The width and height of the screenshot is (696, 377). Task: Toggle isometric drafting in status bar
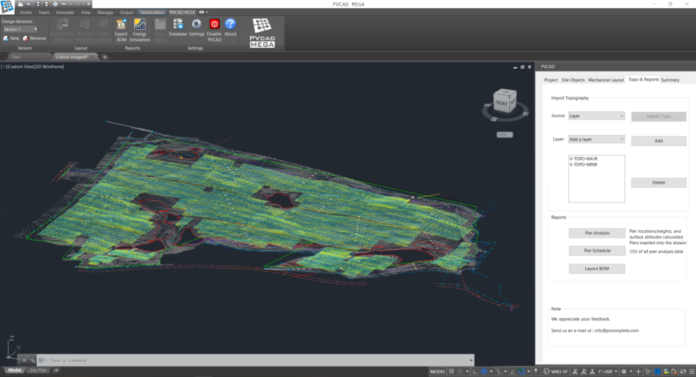(x=499, y=372)
